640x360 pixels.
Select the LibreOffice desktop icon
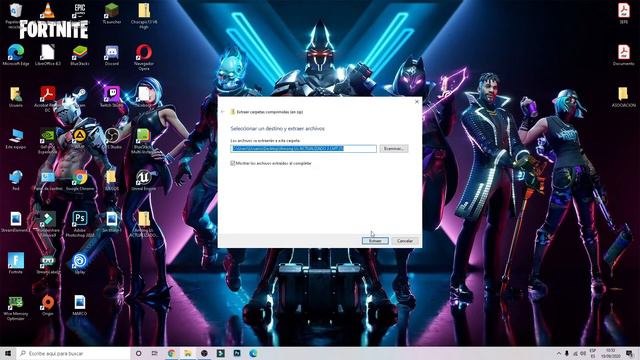[48, 56]
